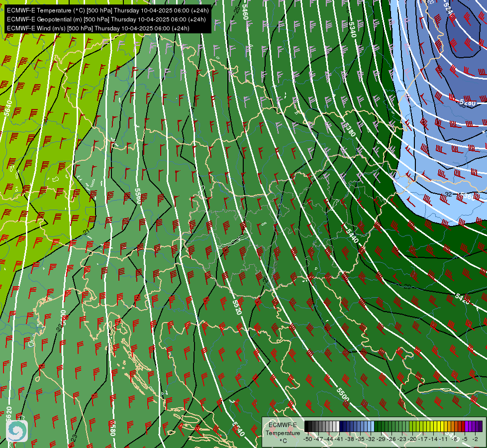Click the -50 legend tick label
487x448 pixels.
[x=308, y=439]
